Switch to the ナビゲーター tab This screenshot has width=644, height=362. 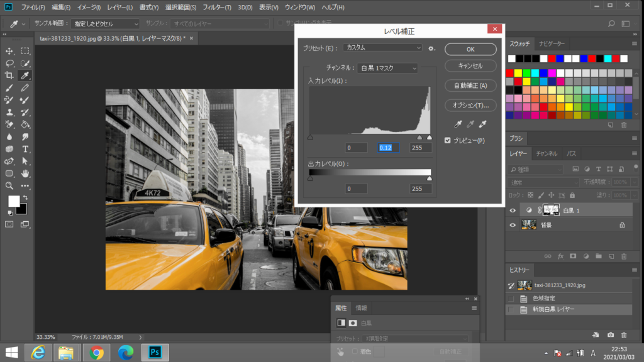click(552, 43)
